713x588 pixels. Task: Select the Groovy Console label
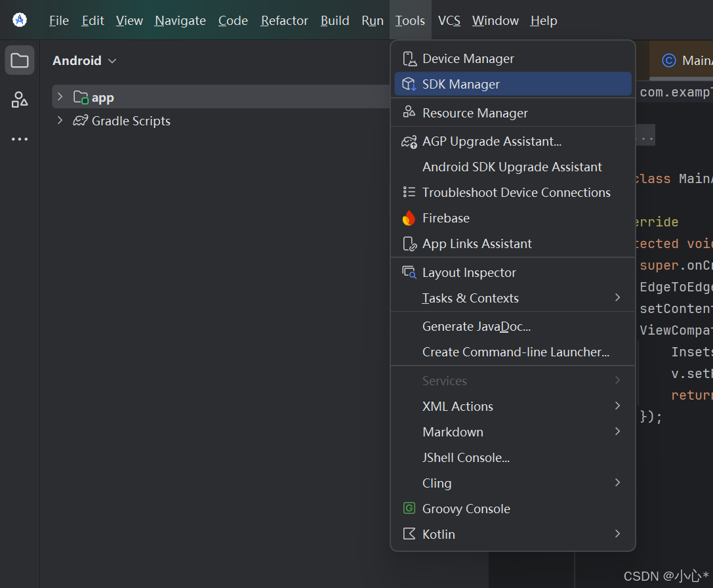point(466,509)
